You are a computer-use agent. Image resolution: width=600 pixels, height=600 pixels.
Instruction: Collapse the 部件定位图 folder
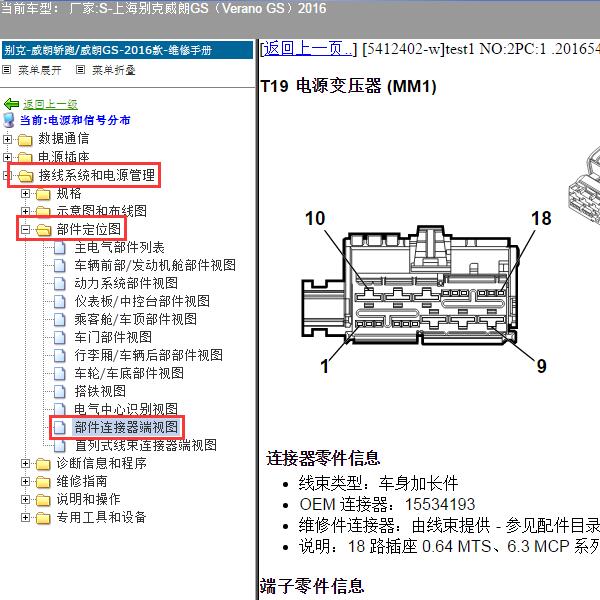25,230
